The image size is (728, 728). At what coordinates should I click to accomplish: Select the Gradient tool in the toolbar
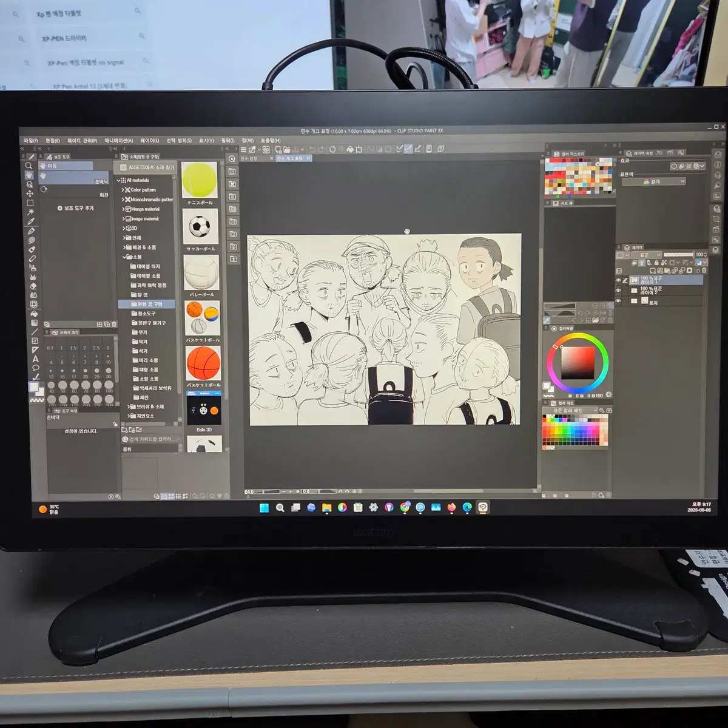click(34, 323)
